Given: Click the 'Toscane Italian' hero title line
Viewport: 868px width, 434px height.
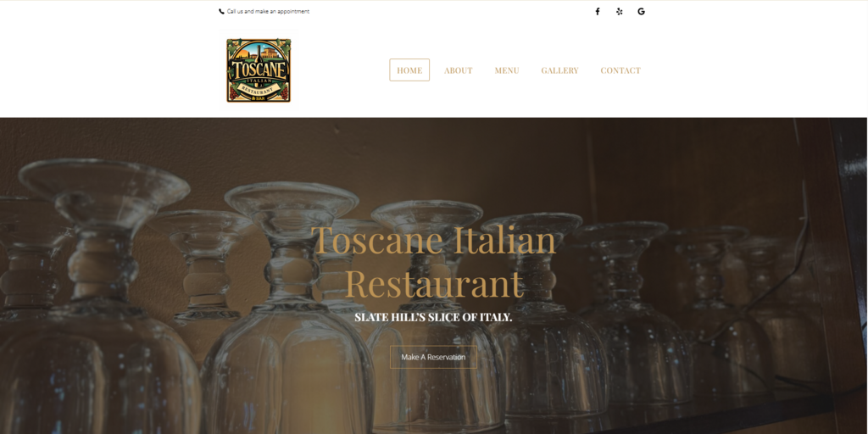Looking at the screenshot, I should click(433, 240).
